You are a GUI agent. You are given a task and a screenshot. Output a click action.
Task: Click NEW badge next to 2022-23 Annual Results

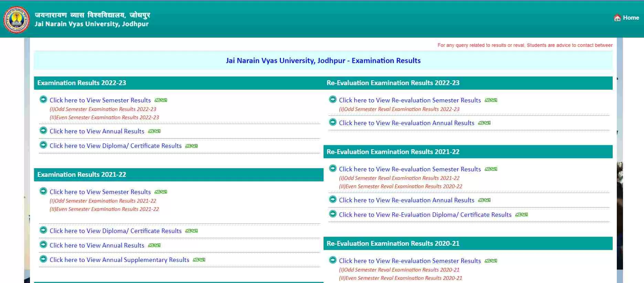(x=154, y=131)
